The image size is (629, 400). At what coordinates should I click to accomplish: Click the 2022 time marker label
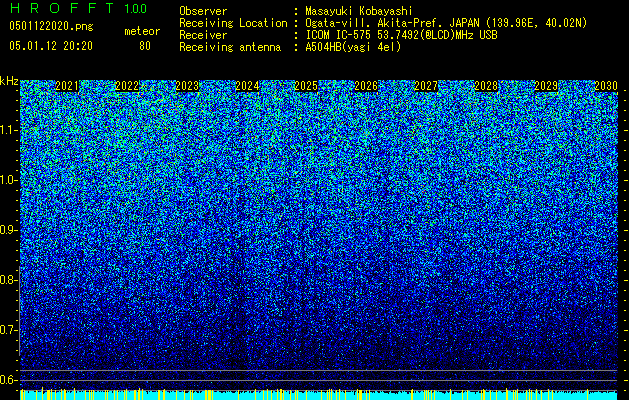127,86
